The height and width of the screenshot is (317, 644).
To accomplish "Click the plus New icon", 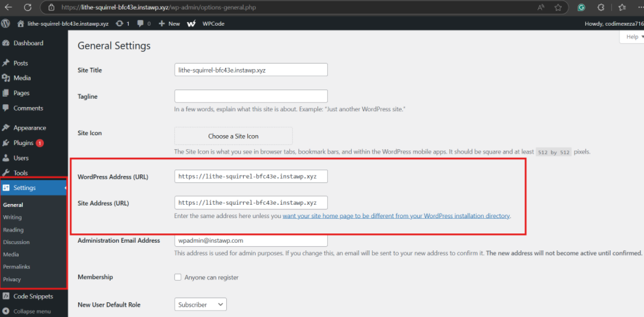I will [x=162, y=24].
